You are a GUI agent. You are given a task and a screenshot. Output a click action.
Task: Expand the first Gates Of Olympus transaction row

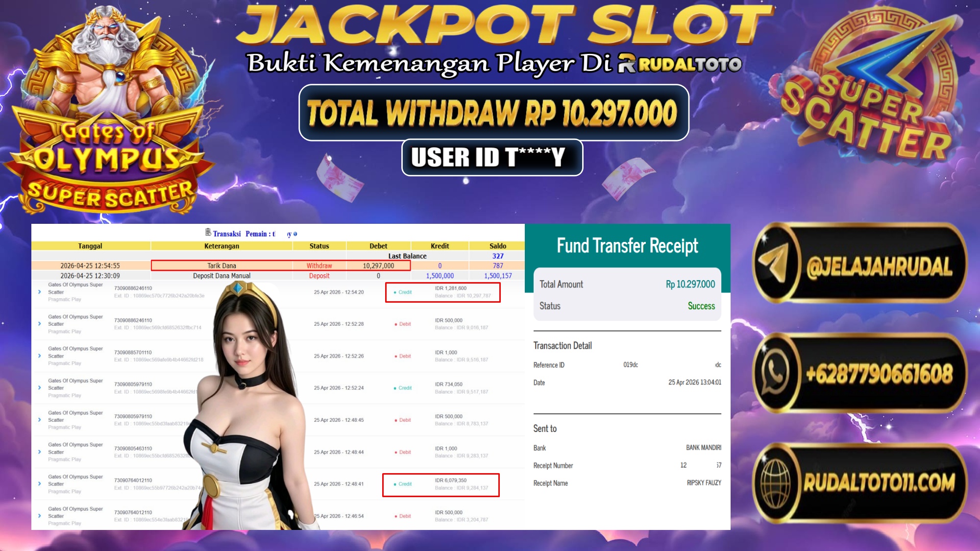click(x=39, y=292)
